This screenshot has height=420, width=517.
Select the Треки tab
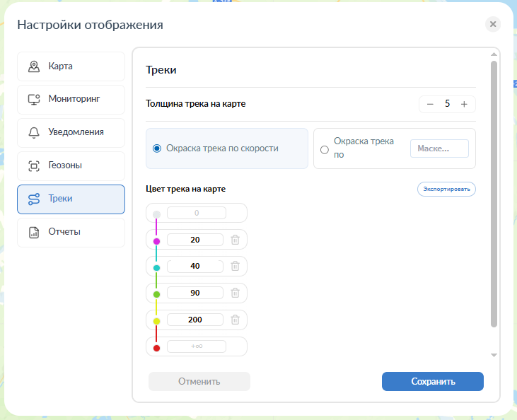point(71,199)
